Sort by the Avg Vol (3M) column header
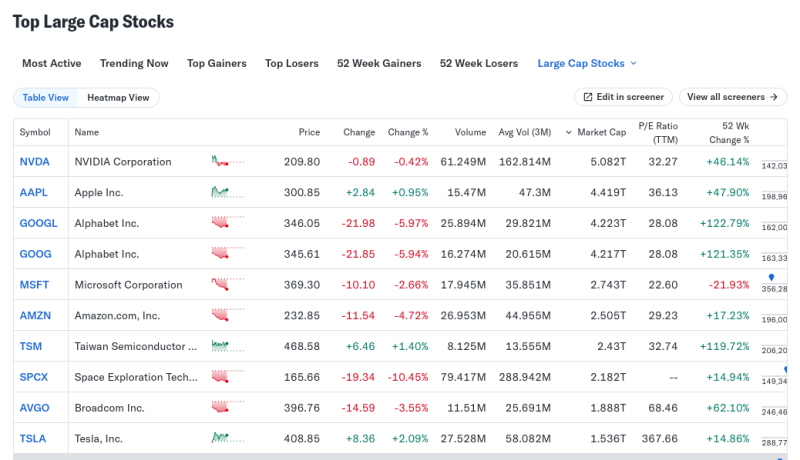 click(x=524, y=132)
